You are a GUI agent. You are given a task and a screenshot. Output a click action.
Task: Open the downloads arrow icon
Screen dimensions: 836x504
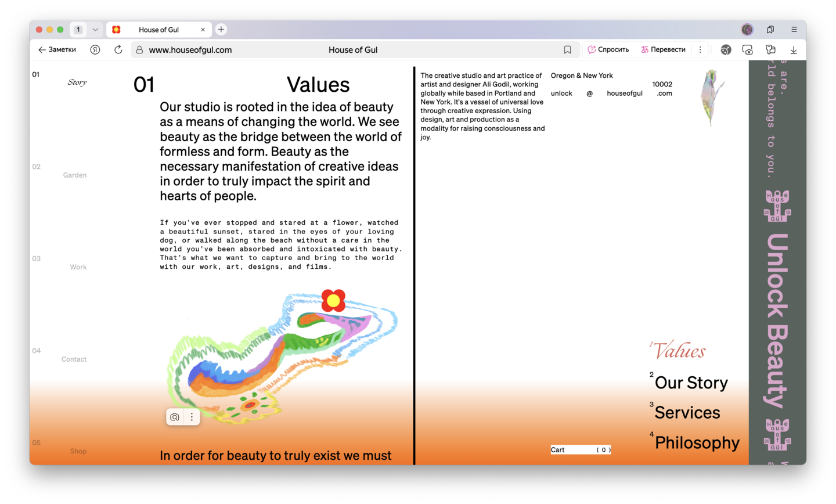(x=794, y=50)
